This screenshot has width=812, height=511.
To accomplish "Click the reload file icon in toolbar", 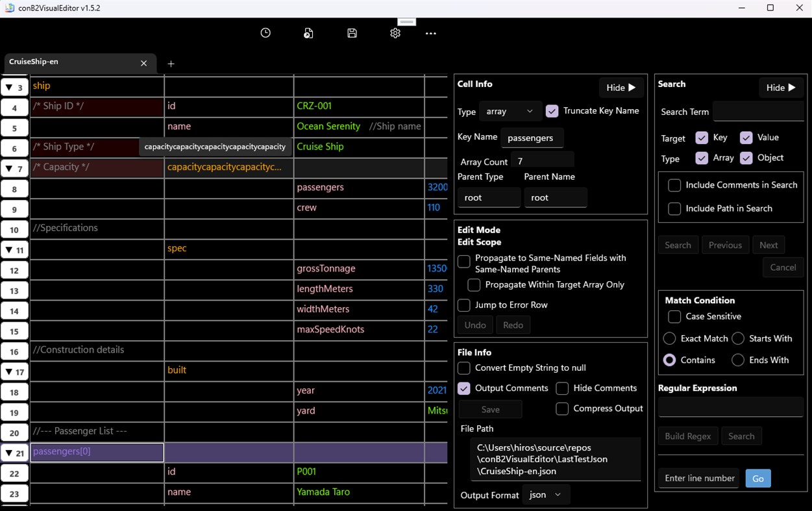I will tap(308, 33).
